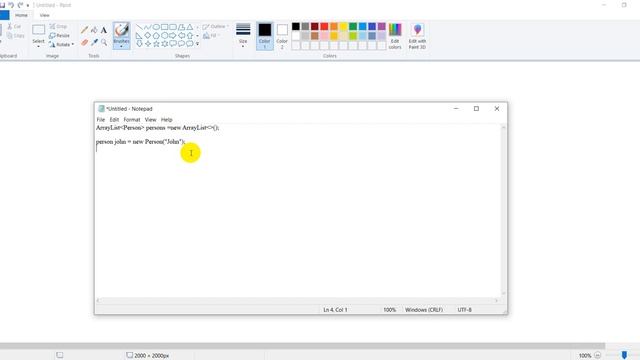The height and width of the screenshot is (360, 640).
Task: Open Notepad Help menu
Action: 167,120
